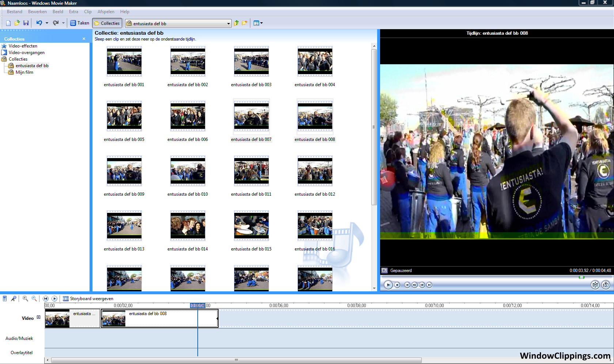
Task: Toggle the Taken task pane
Action: 80,23
